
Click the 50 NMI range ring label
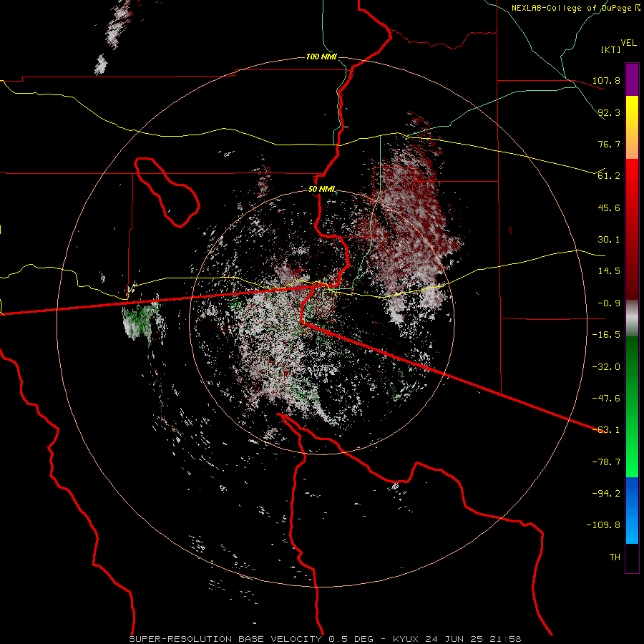pos(321,189)
